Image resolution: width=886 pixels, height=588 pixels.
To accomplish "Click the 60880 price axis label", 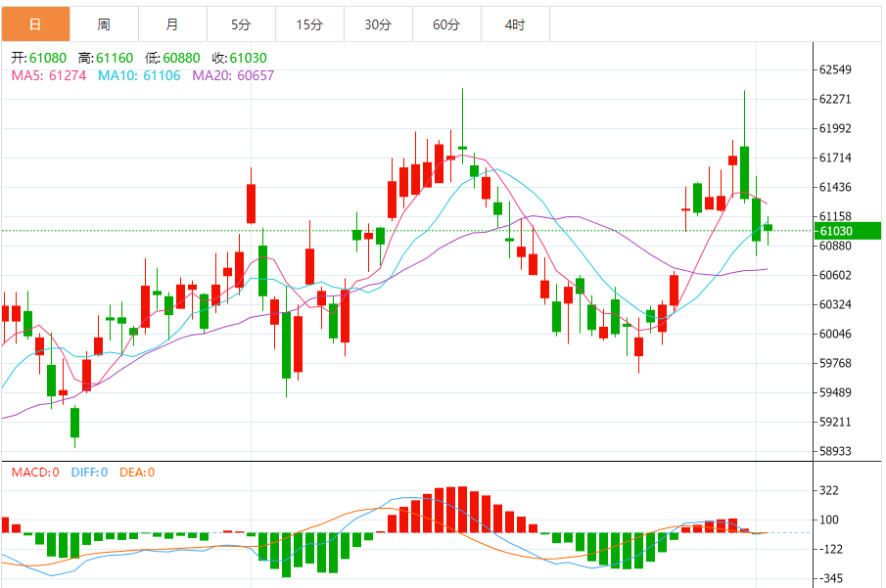I will [835, 247].
